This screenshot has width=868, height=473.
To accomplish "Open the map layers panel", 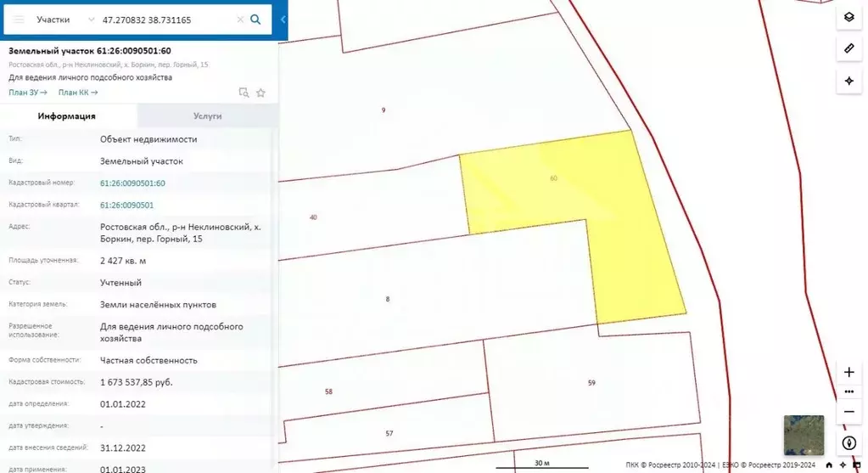I will coord(848,18).
